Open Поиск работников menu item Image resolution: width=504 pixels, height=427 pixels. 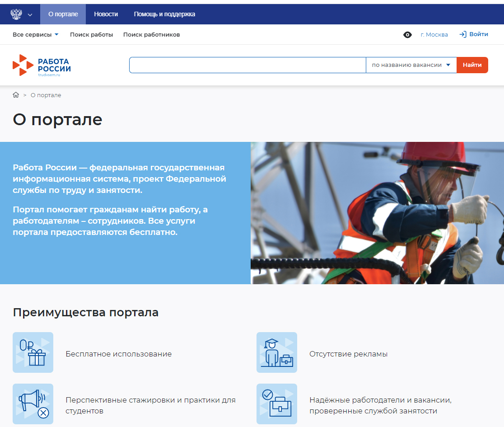151,34
